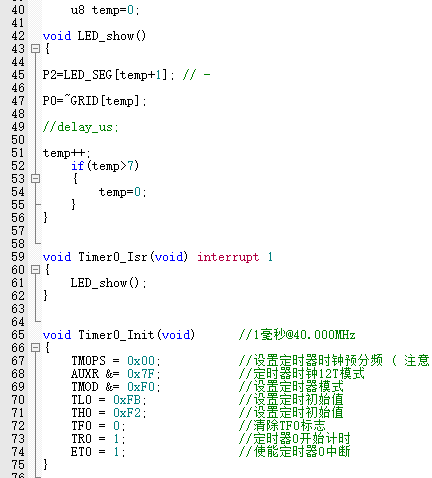The image size is (432, 478).
Task: Click the 'P0=~GRID[temp];' statement
Action: point(94,101)
